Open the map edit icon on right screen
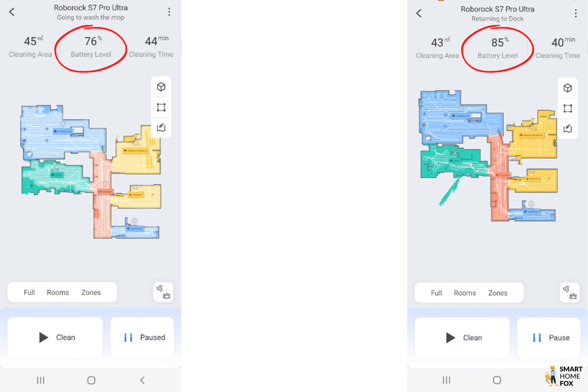588x392 pixels. pos(568,129)
